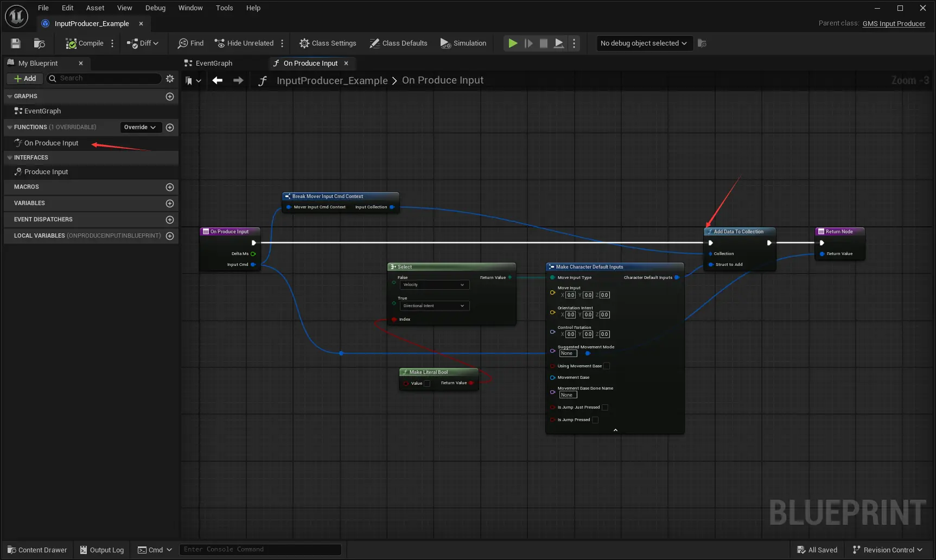The image size is (936, 560).
Task: Collapse Make Character Default Inputs advanced pins
Action: (615, 430)
